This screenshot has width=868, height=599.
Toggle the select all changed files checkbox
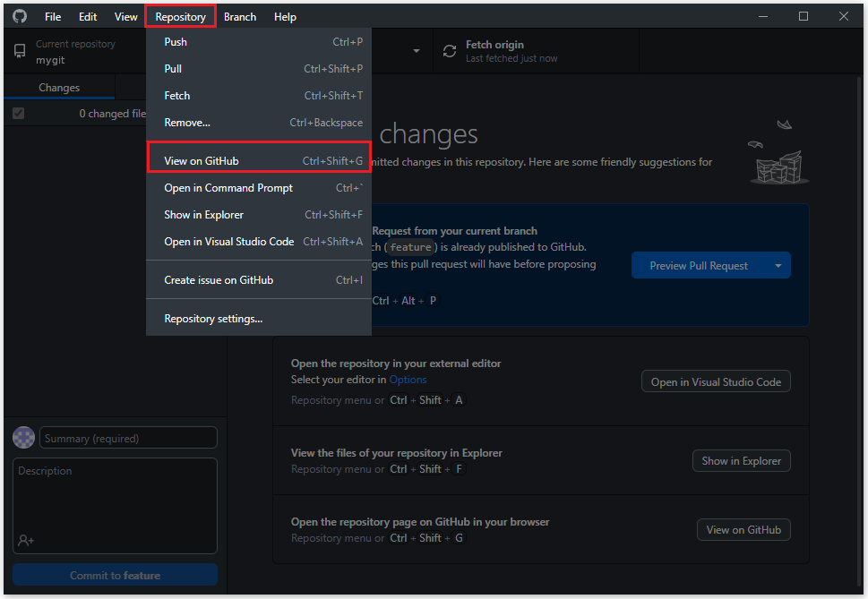coord(19,114)
